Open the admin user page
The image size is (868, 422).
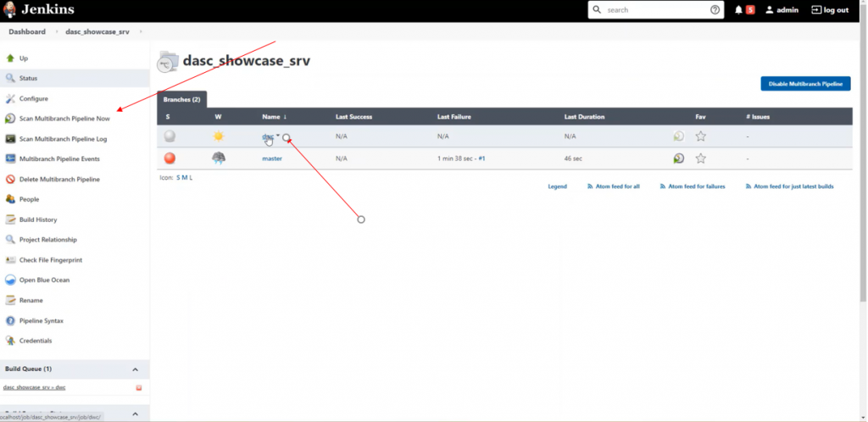782,10
